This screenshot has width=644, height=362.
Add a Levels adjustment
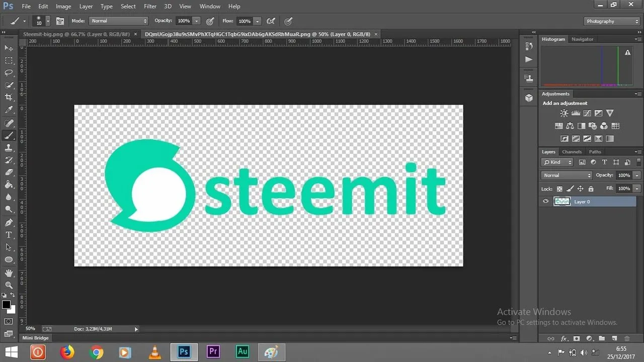tap(576, 114)
